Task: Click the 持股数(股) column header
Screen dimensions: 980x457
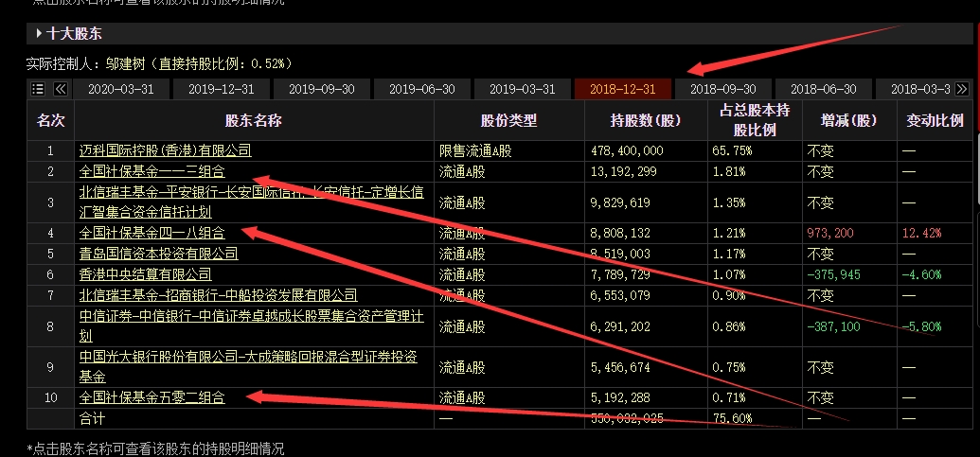Action: [x=646, y=120]
